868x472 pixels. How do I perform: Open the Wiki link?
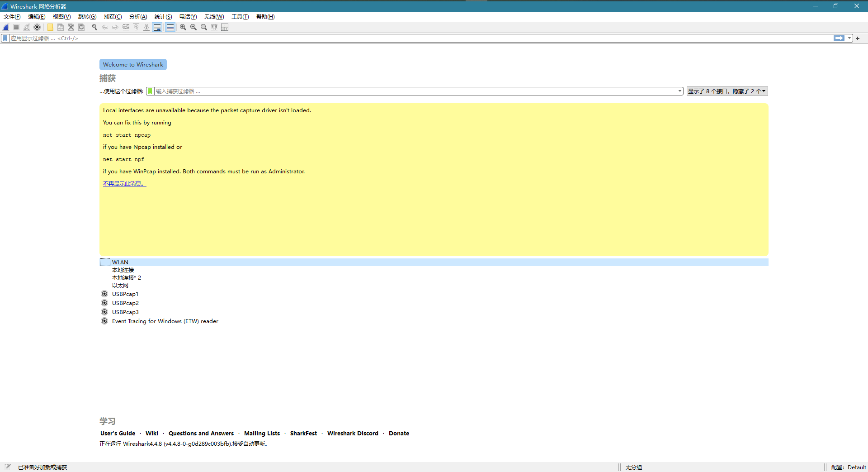152,434
